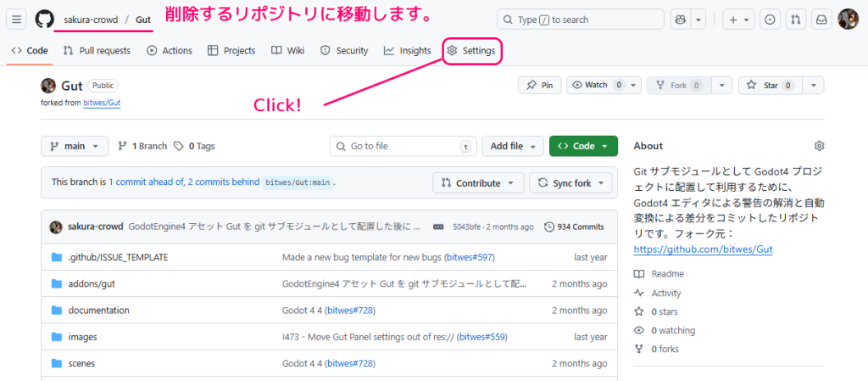Click folder icon beside images
Viewport: 868px width, 381px height.
coord(57,337)
